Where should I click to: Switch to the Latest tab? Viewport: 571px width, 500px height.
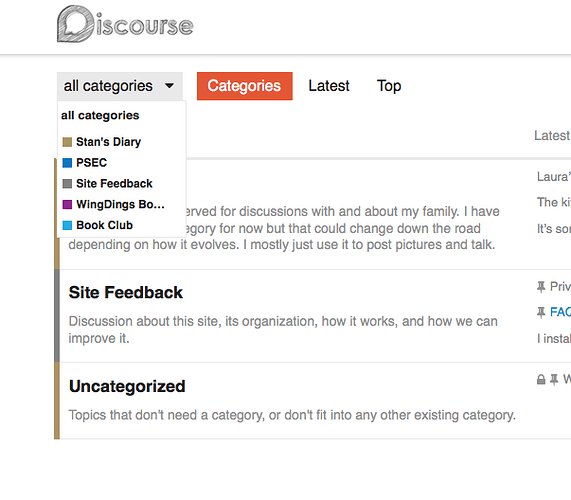(329, 86)
